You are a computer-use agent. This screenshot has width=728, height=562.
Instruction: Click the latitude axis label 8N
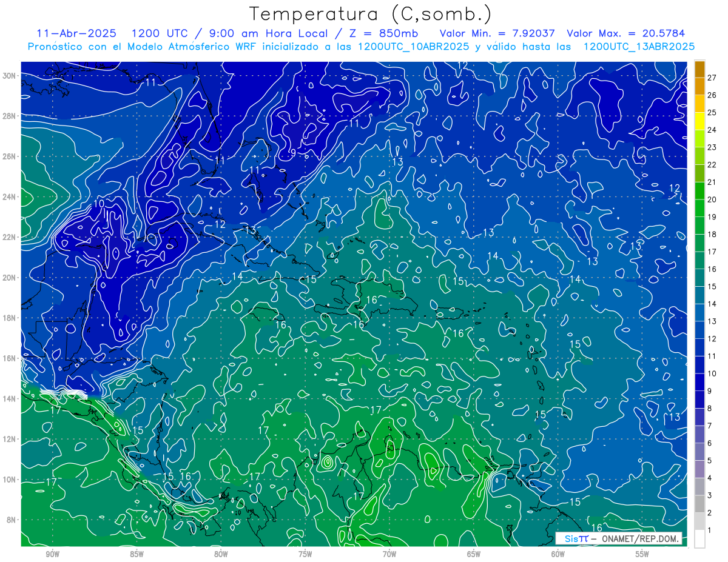pyautogui.click(x=12, y=520)
